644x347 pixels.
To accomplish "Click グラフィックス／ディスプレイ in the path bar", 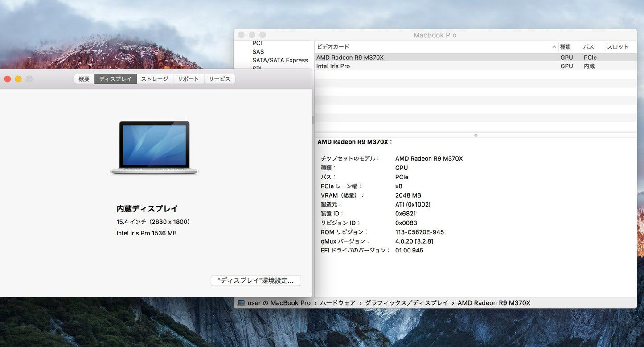I will tap(406, 303).
